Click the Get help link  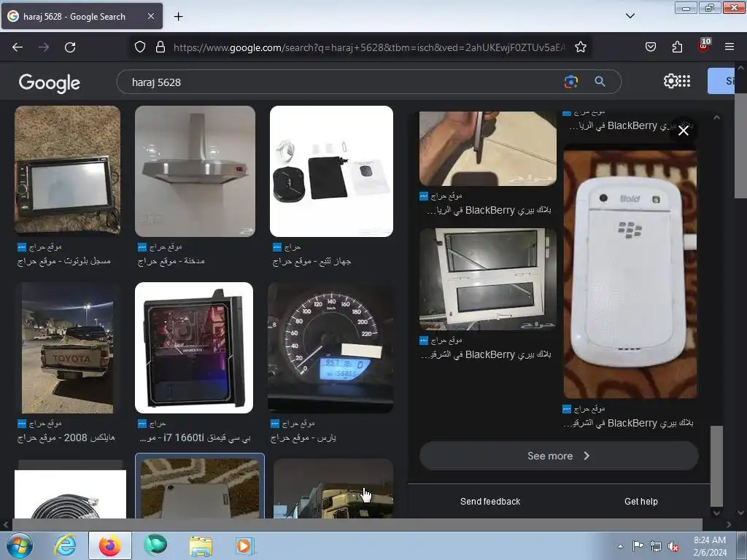click(640, 502)
